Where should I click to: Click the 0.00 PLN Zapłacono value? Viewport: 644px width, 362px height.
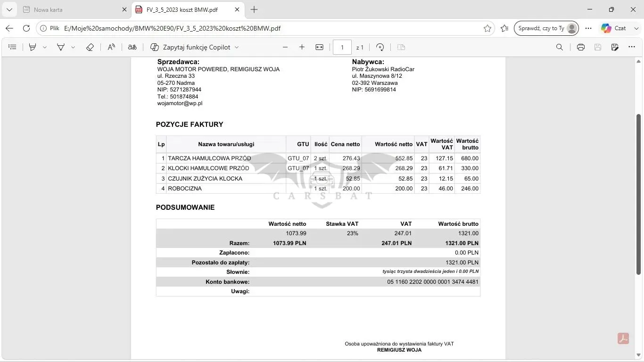click(x=467, y=253)
